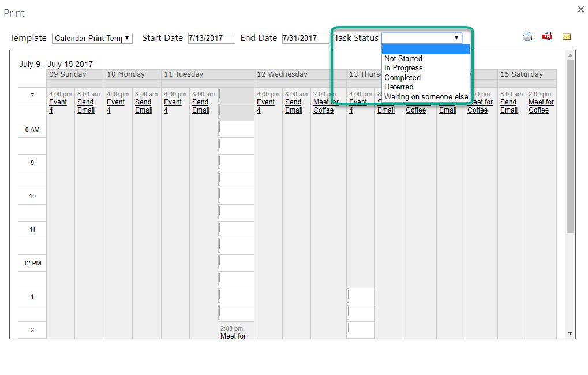Click the Start Date label
Screen dimensions: 588x375
162,38
